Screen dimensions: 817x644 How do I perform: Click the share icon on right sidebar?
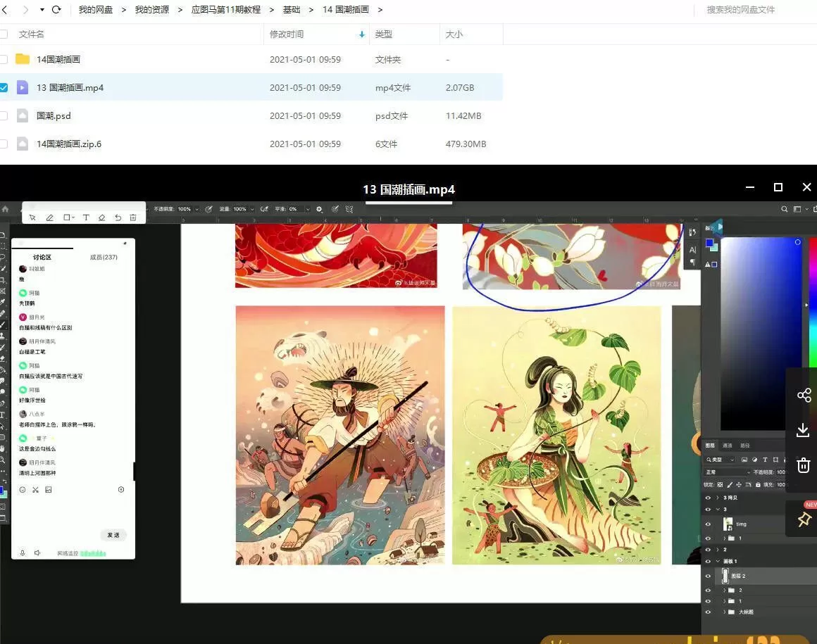click(x=804, y=395)
